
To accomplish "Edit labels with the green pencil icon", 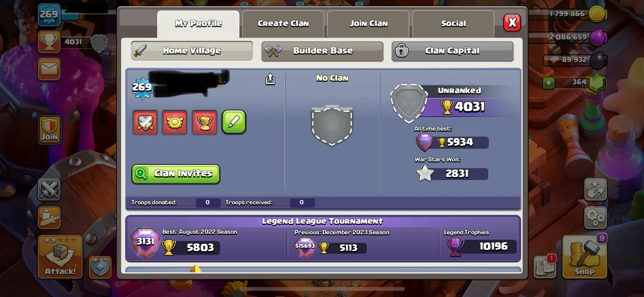I will tap(234, 122).
